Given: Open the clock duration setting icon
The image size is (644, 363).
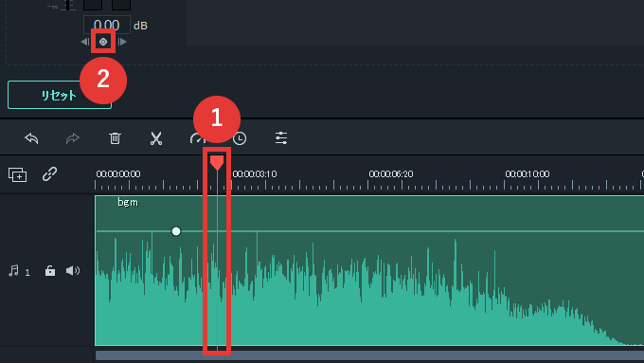Looking at the screenshot, I should [240, 138].
